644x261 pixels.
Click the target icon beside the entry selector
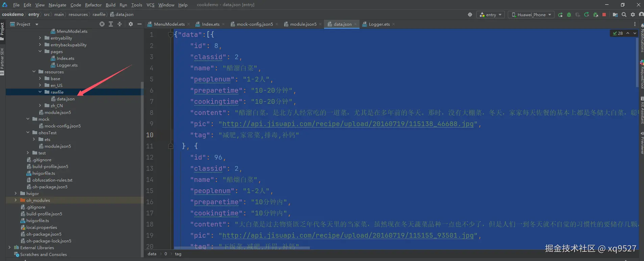[470, 15]
